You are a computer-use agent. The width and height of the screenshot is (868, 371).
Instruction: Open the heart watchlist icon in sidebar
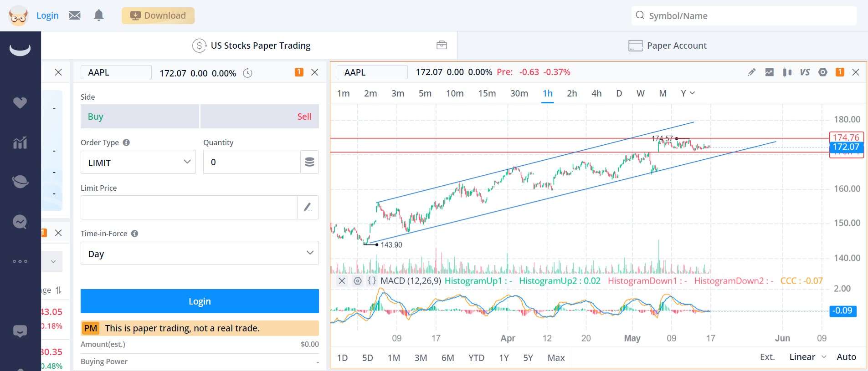tap(20, 103)
